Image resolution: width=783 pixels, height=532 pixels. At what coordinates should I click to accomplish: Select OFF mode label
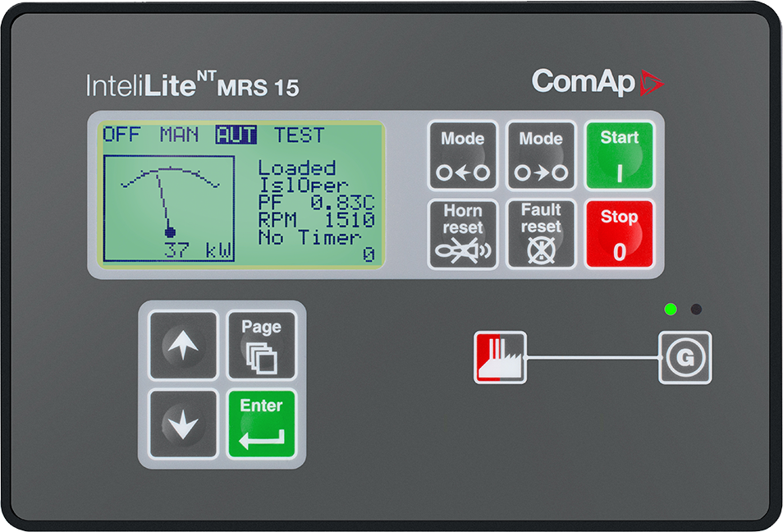pyautogui.click(x=125, y=135)
